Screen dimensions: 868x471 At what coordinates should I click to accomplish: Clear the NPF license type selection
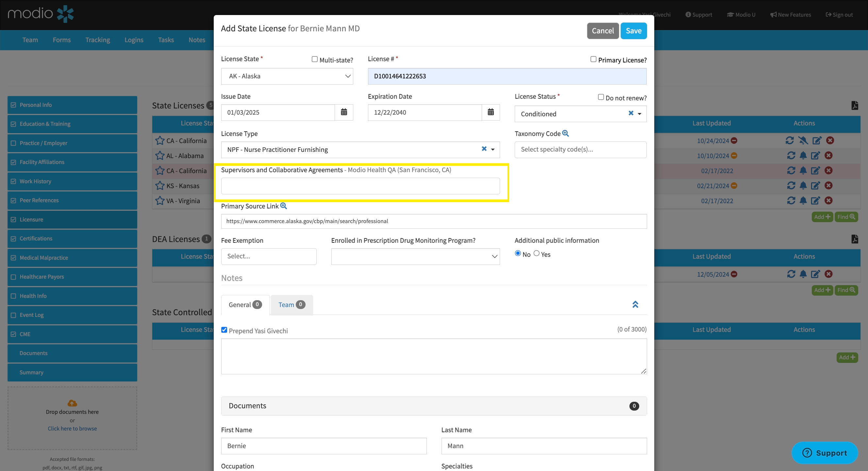click(484, 149)
